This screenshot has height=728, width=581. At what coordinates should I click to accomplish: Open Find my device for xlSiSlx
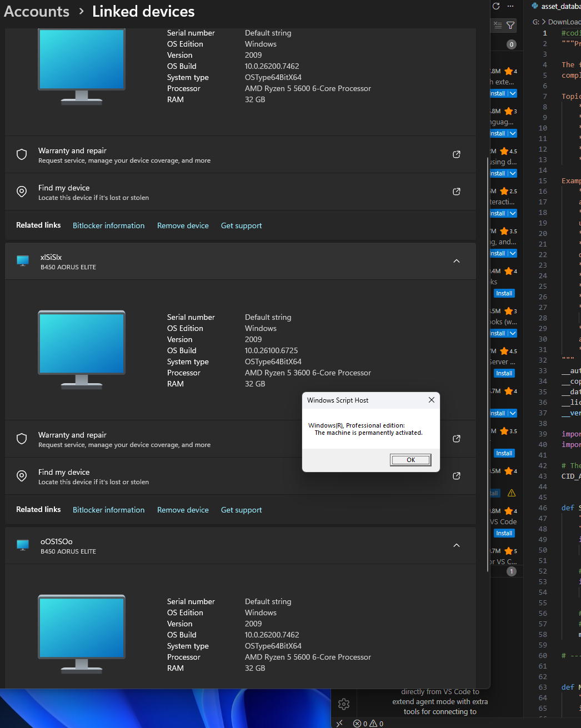(x=241, y=476)
